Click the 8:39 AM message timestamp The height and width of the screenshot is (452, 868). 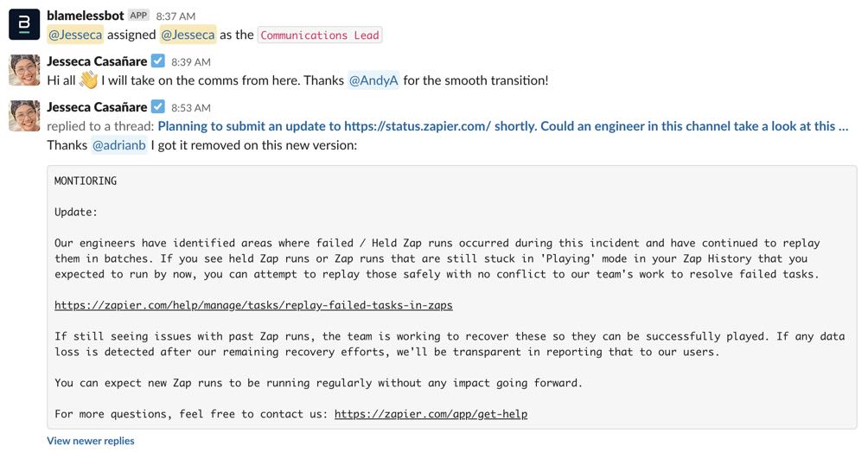coord(191,62)
